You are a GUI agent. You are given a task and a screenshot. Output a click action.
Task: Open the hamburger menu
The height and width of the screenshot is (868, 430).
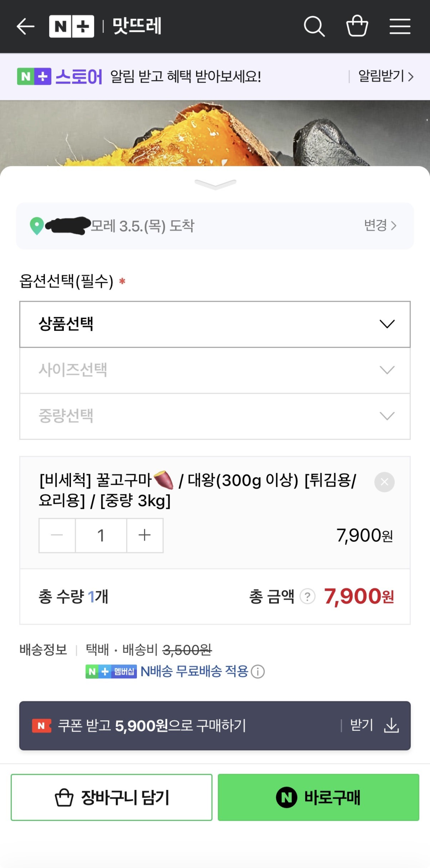[400, 26]
